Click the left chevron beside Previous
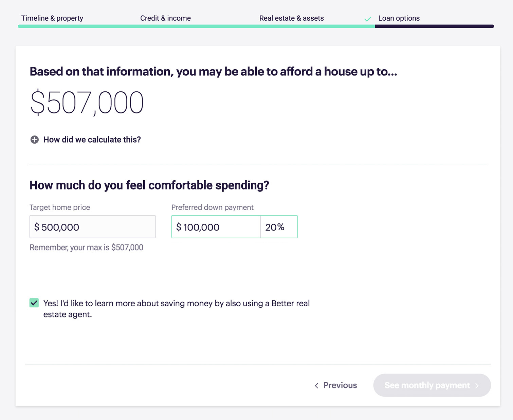The height and width of the screenshot is (420, 513). pos(316,385)
